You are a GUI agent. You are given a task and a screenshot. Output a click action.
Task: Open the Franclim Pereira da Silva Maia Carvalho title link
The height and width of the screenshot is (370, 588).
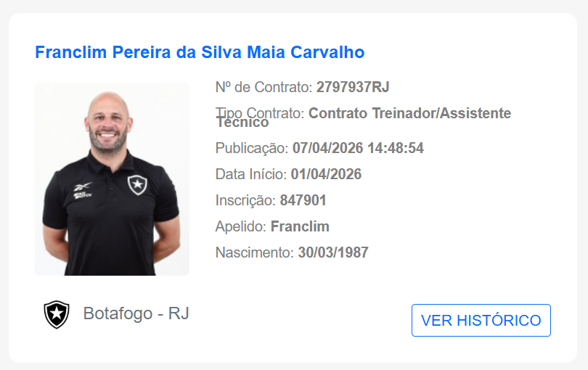tap(200, 52)
